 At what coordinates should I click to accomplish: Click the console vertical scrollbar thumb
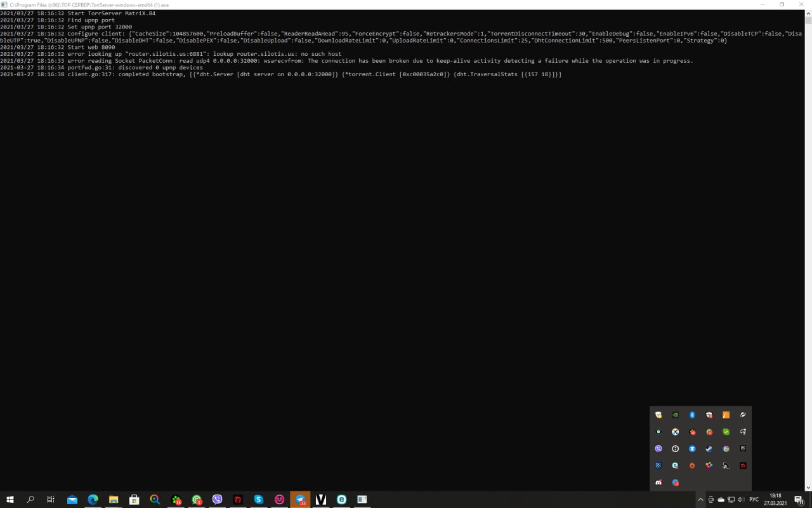809,20
